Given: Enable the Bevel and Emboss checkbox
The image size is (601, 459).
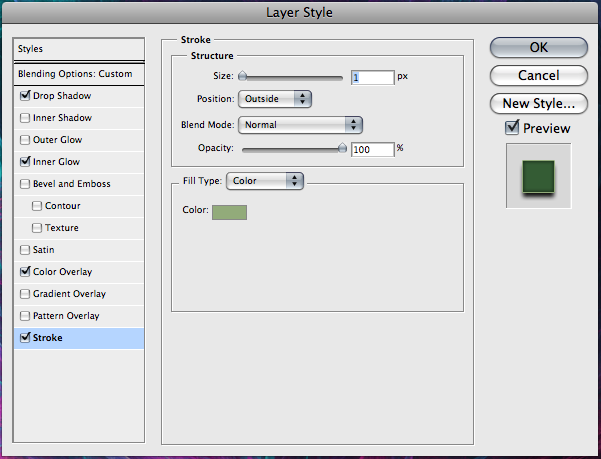Looking at the screenshot, I should tap(25, 184).
